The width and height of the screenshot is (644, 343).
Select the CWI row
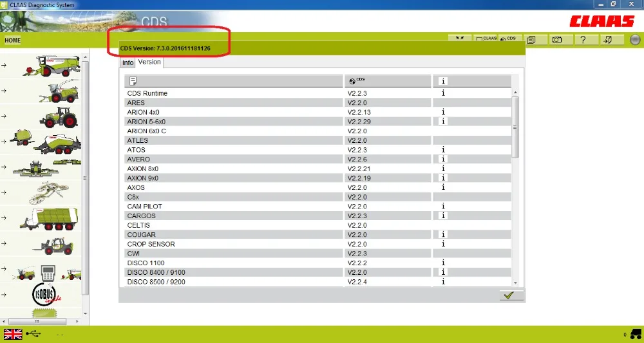[318, 254]
